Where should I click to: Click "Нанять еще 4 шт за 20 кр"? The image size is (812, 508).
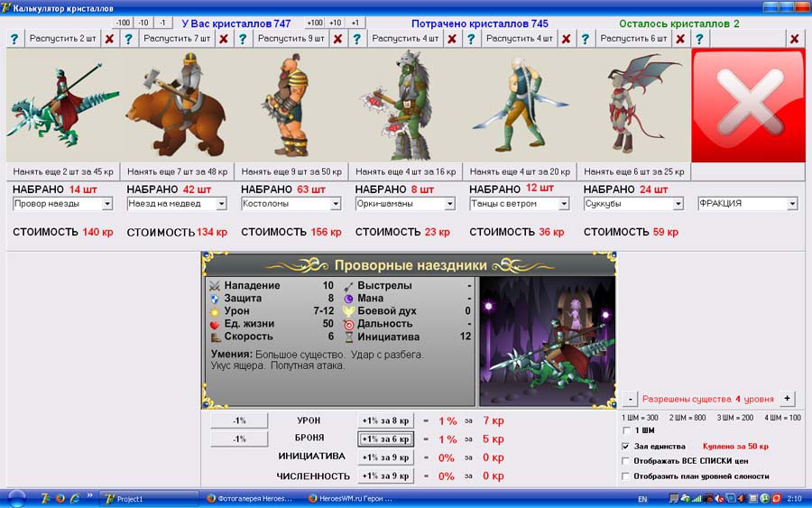pos(520,171)
